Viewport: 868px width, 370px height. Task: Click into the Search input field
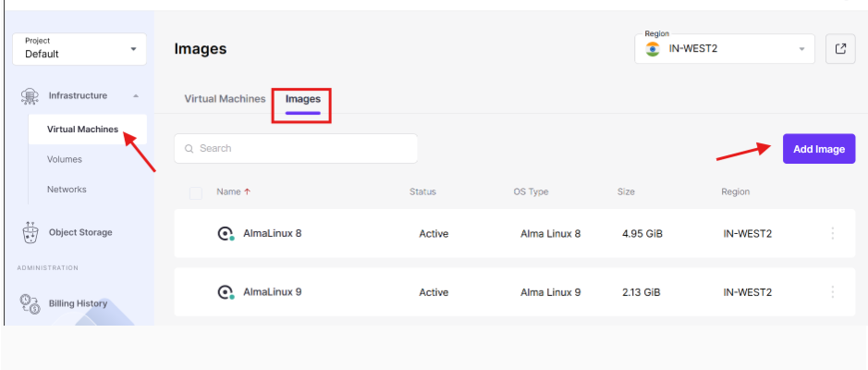(296, 148)
